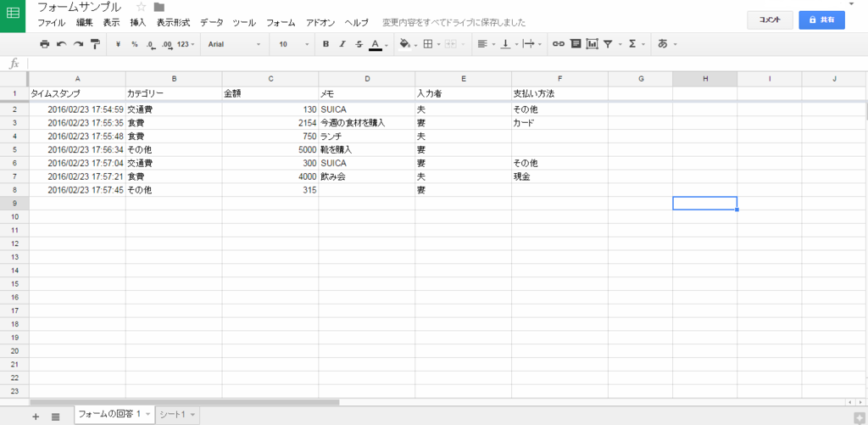
Task: Click the cell containing 飲み会
Action: pos(366,176)
